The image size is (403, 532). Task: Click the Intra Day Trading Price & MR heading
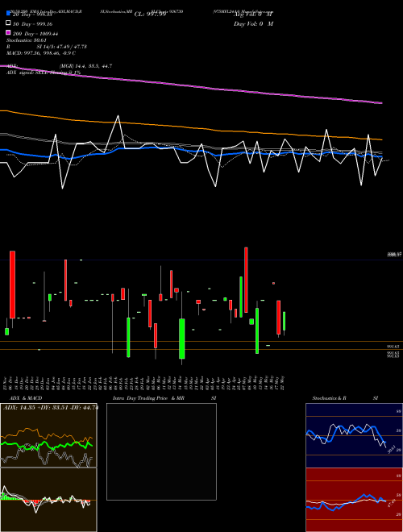coord(148,398)
